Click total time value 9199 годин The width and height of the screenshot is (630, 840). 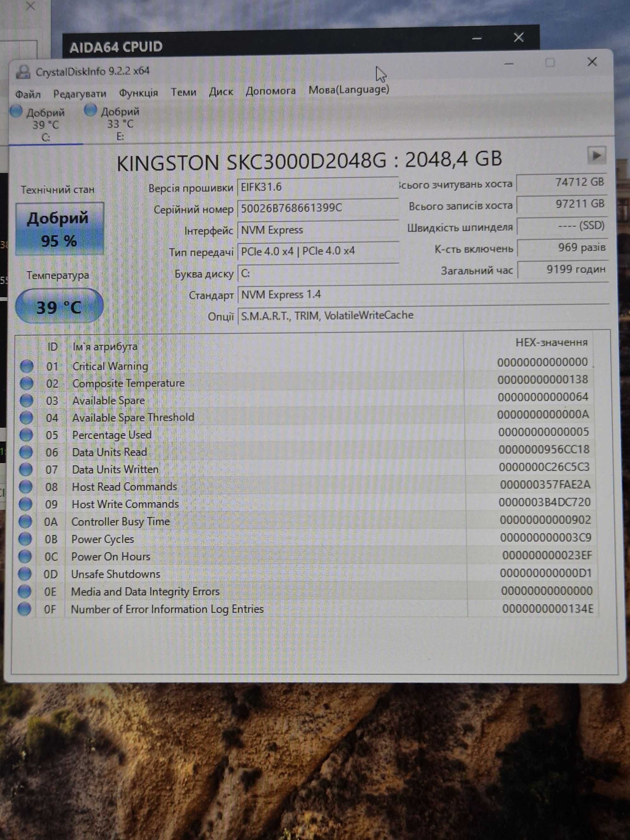563,270
